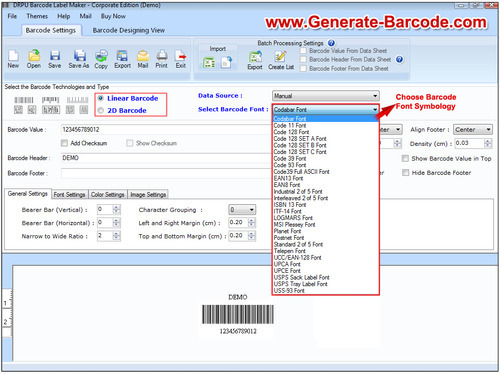Tick the Show Checksum checkbox
The height and width of the screenshot is (374, 500).
coord(130,143)
